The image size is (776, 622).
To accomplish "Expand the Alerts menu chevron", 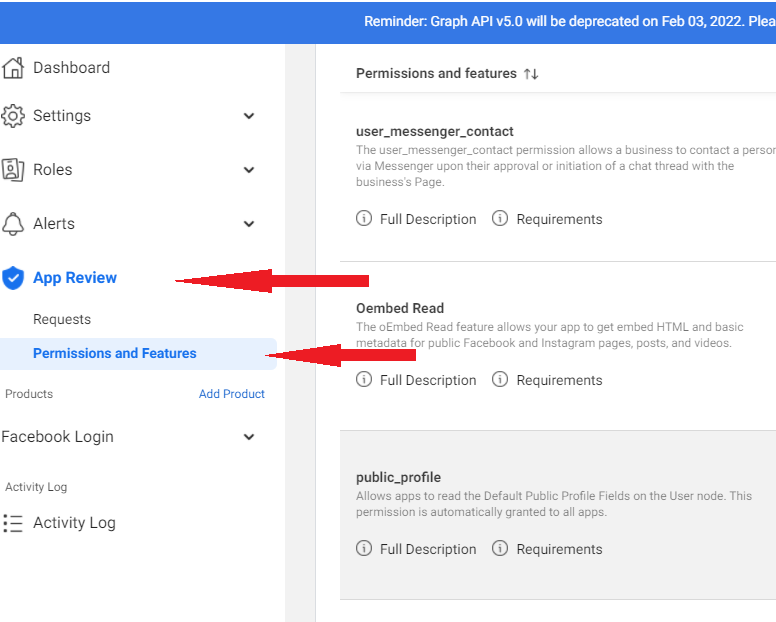I will pyautogui.click(x=249, y=224).
